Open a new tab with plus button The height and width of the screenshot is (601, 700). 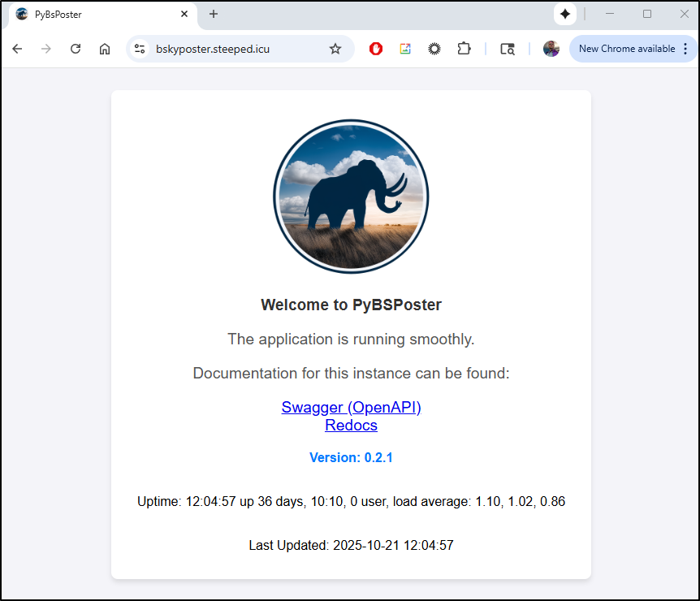click(x=214, y=14)
